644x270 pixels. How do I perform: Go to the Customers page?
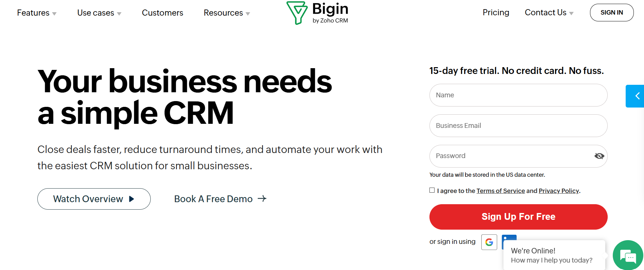tap(163, 13)
